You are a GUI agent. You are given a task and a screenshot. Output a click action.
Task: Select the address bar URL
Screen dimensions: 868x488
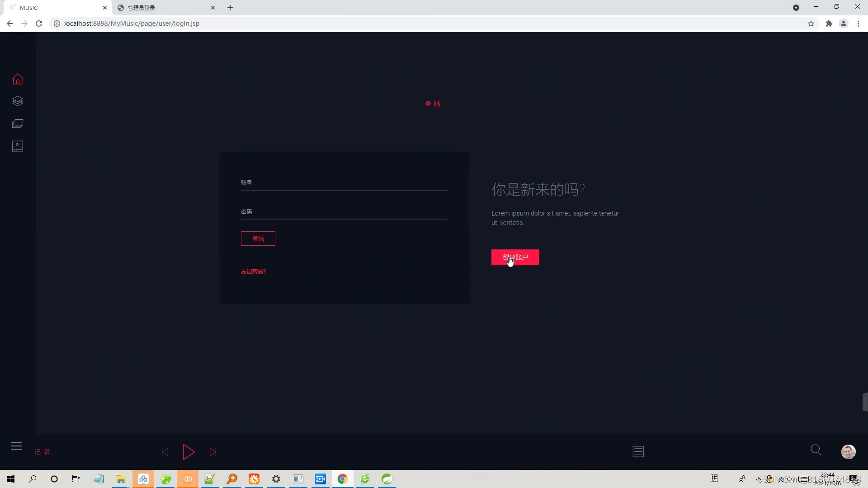132,23
